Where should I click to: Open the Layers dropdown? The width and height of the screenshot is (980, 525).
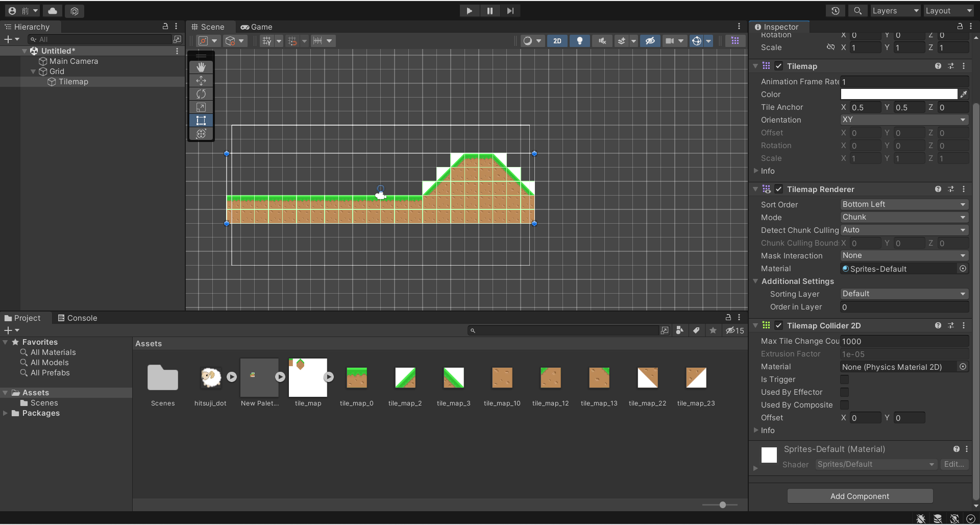(895, 11)
